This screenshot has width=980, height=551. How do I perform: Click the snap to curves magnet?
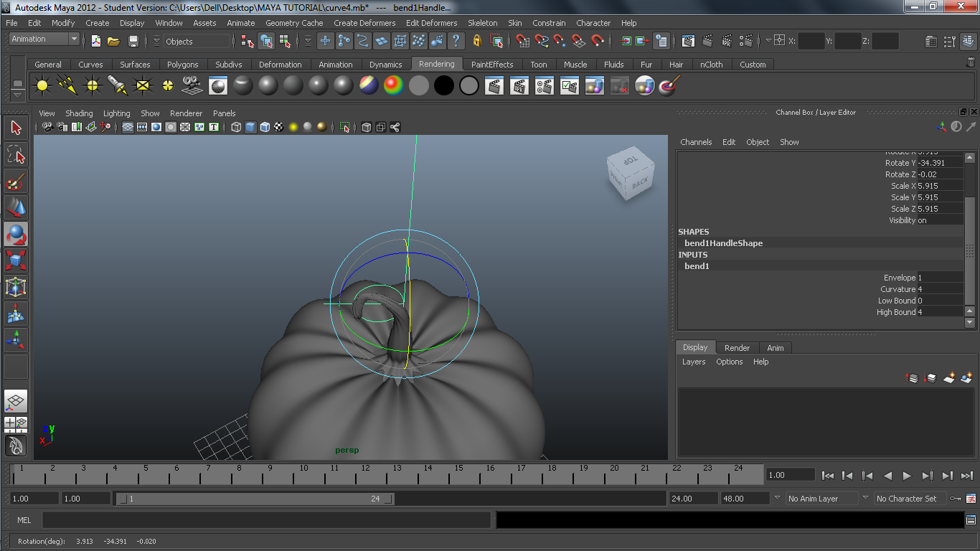pos(542,41)
